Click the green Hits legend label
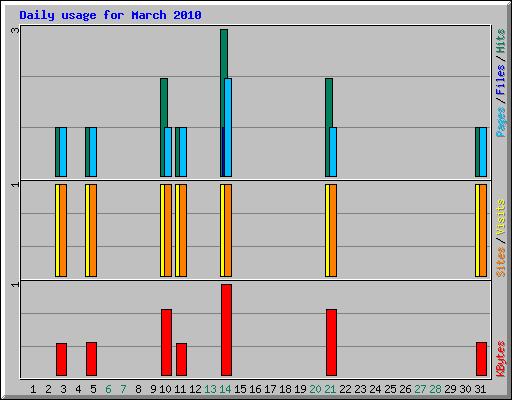The width and height of the screenshot is (512, 400). 501,41
